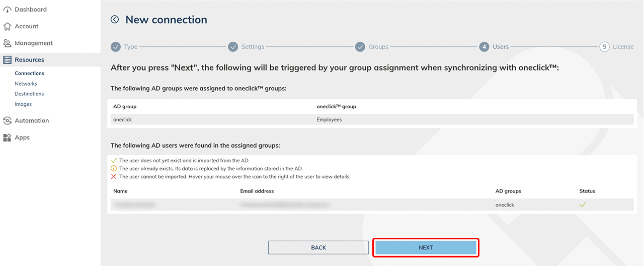This screenshot has width=644, height=266.
Task: Click the Apps grid icon
Action: pyautogui.click(x=7, y=138)
